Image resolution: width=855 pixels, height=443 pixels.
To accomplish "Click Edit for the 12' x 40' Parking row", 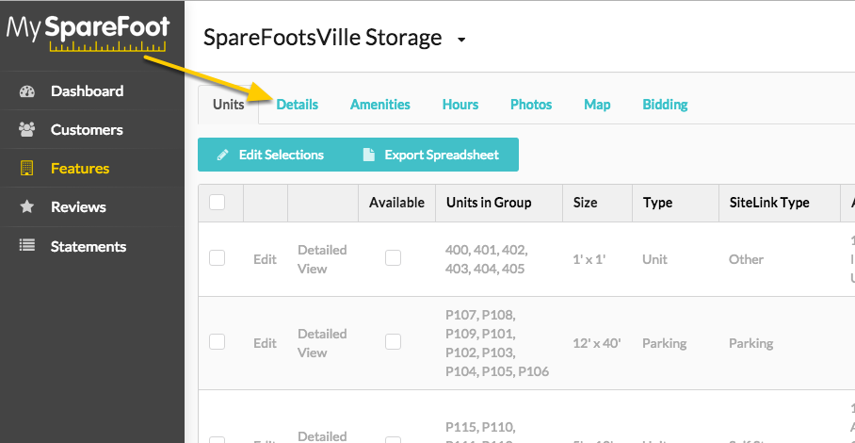I will pyautogui.click(x=265, y=343).
